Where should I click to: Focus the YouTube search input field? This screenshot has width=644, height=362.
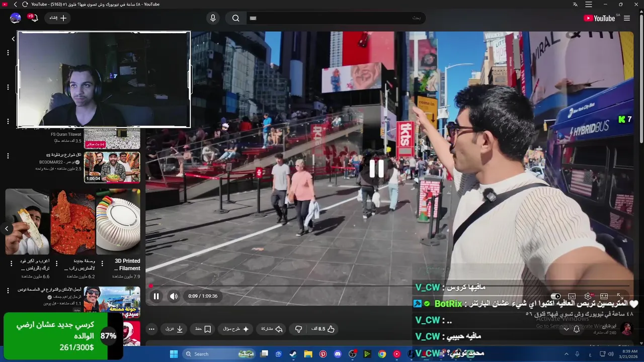tap(336, 18)
